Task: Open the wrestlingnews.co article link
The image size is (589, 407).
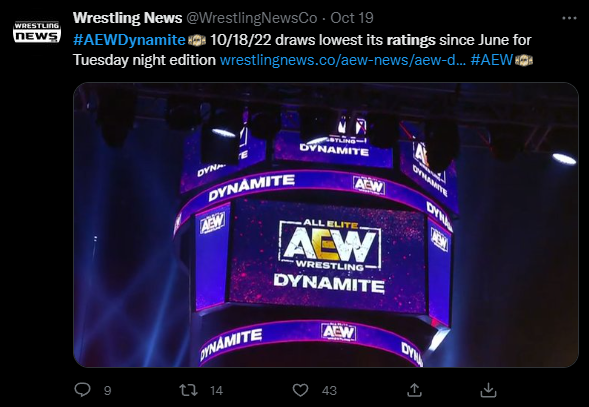Action: pyautogui.click(x=343, y=60)
